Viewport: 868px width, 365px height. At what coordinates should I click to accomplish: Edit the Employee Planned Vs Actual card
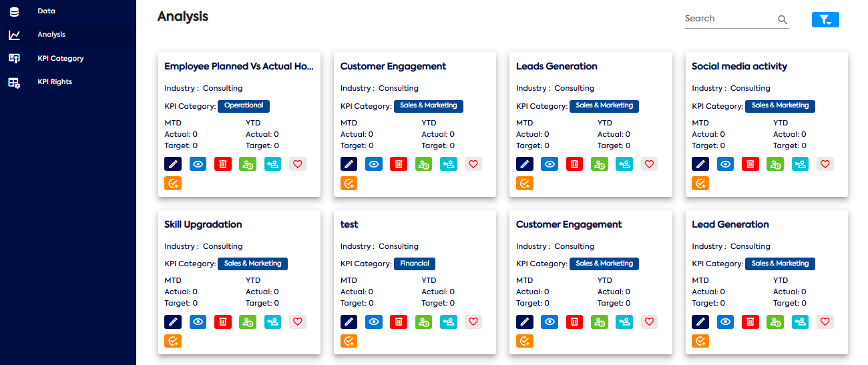pyautogui.click(x=173, y=164)
